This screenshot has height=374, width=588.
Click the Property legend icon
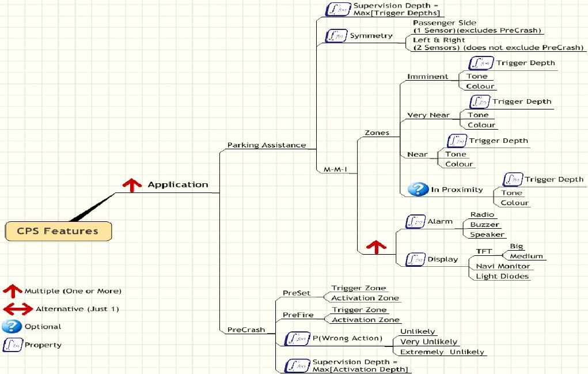click(12, 345)
